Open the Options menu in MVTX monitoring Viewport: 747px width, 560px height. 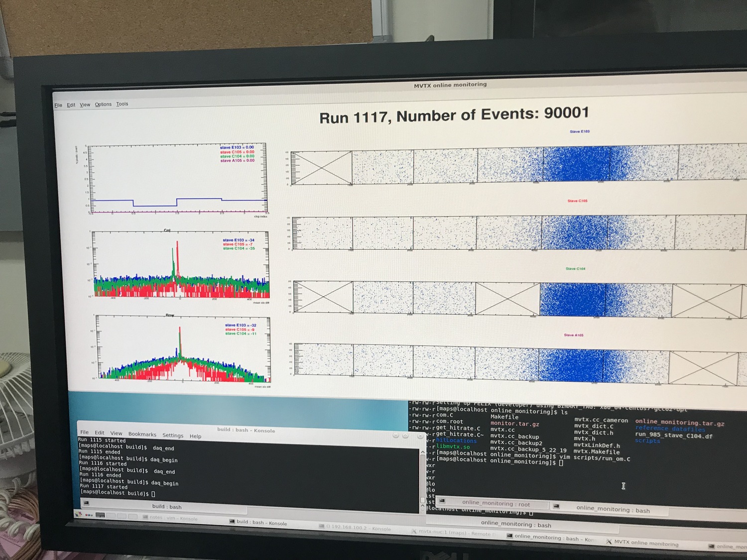click(x=103, y=104)
